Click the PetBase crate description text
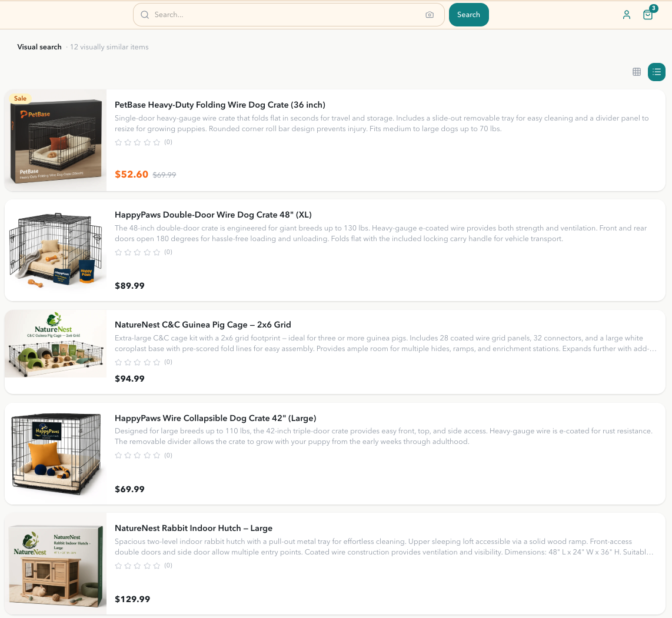The image size is (672, 618). coord(382,123)
